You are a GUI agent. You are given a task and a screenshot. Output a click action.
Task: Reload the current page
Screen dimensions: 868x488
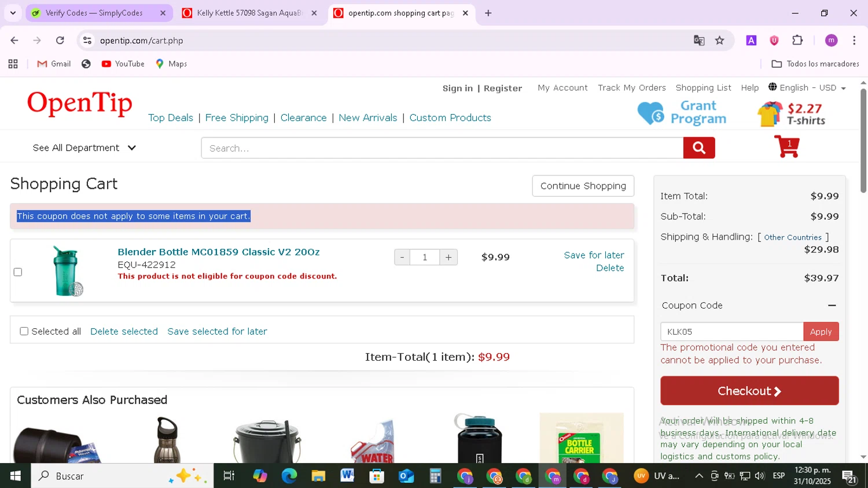pos(60,41)
